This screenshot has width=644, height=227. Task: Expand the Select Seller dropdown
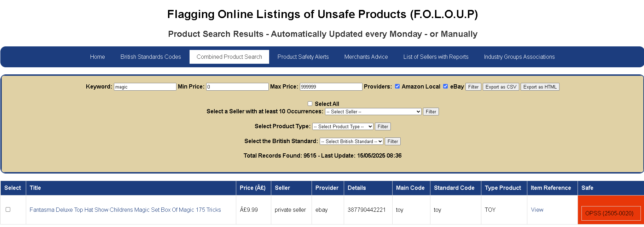373,112
